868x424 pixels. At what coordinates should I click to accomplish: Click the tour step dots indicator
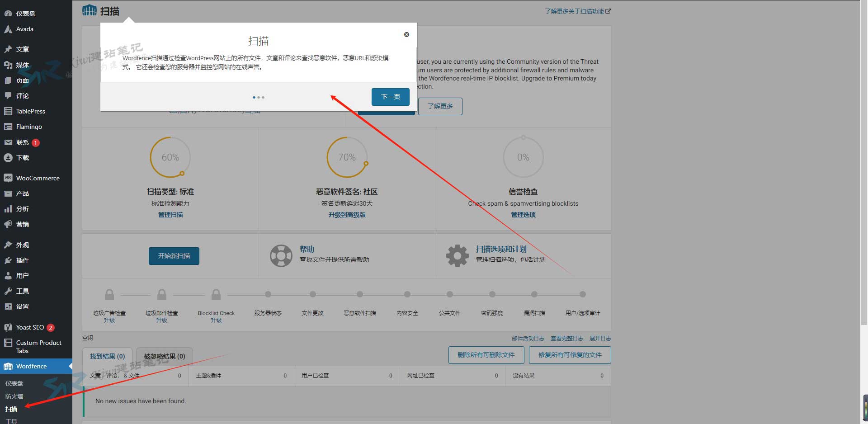[259, 97]
